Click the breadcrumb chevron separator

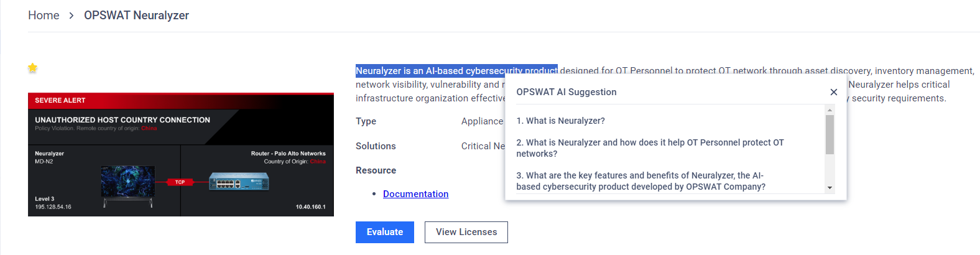(x=72, y=16)
